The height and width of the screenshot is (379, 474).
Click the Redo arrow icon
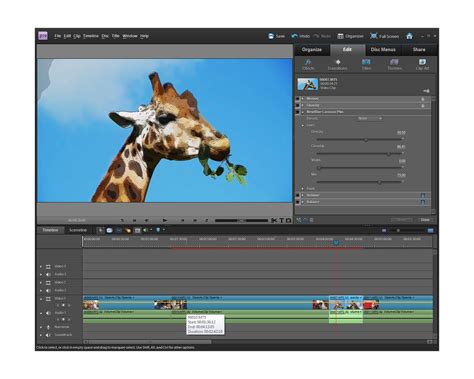(x=316, y=36)
